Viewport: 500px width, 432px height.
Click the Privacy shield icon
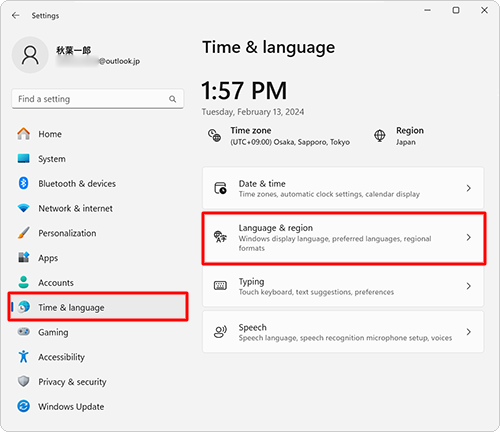(x=24, y=381)
